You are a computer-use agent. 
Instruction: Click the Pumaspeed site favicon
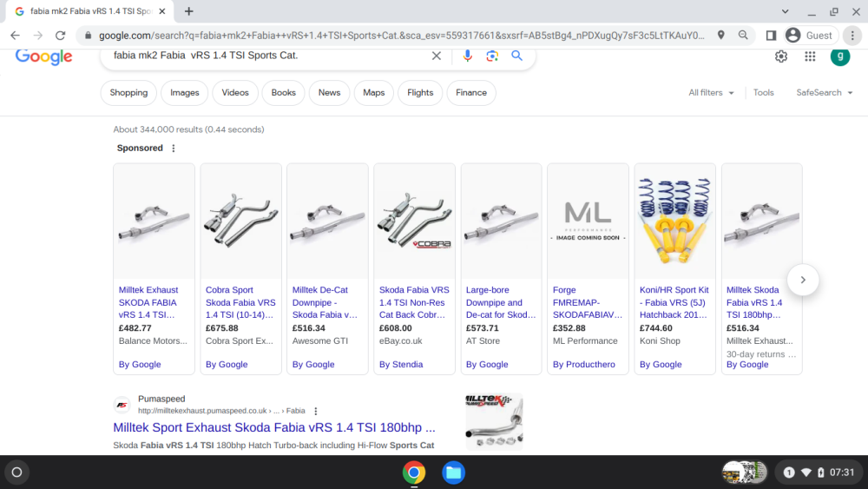pos(122,405)
